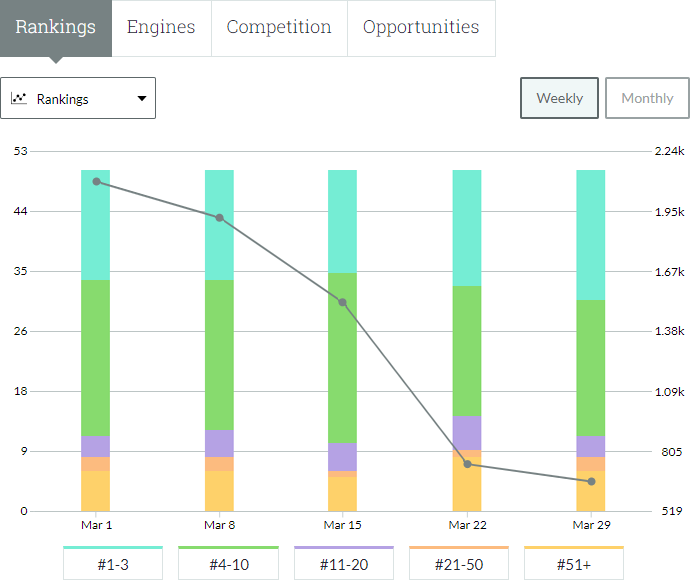This screenshot has width=690, height=580.
Task: Open the Competition tab
Action: (279, 27)
